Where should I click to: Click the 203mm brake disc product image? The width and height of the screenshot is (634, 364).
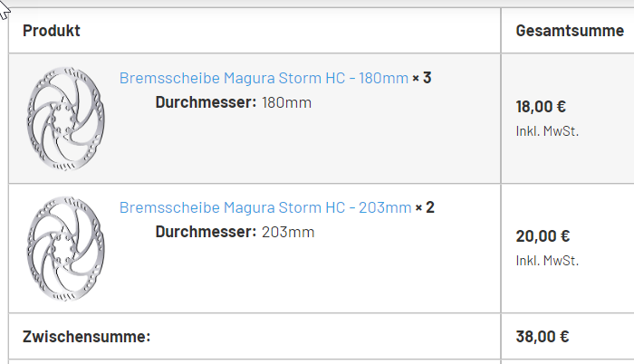(x=67, y=249)
